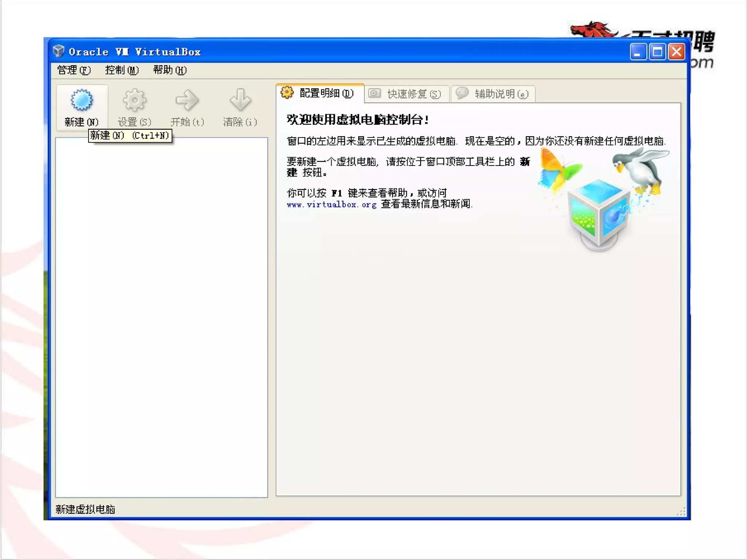This screenshot has width=747, height=560.
Task: Click the speech bubble icon on 辅助说明 tab
Action: (x=462, y=93)
